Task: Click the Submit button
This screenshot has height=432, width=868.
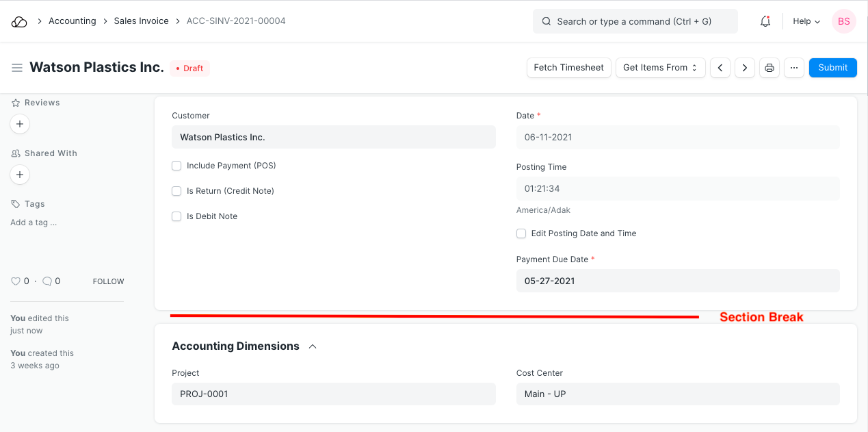Action: [832, 68]
